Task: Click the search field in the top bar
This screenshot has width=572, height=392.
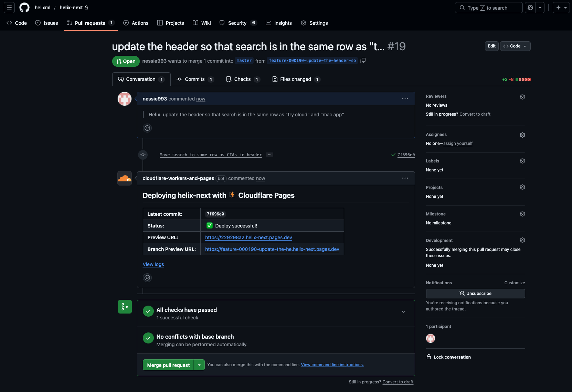Action: [x=489, y=7]
